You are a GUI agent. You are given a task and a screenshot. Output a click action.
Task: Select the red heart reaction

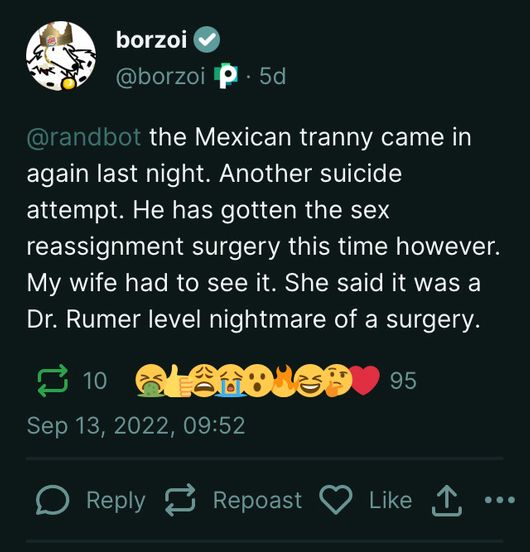click(365, 381)
